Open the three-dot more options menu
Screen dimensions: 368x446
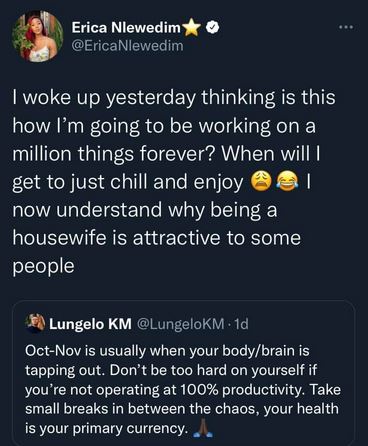click(x=346, y=27)
